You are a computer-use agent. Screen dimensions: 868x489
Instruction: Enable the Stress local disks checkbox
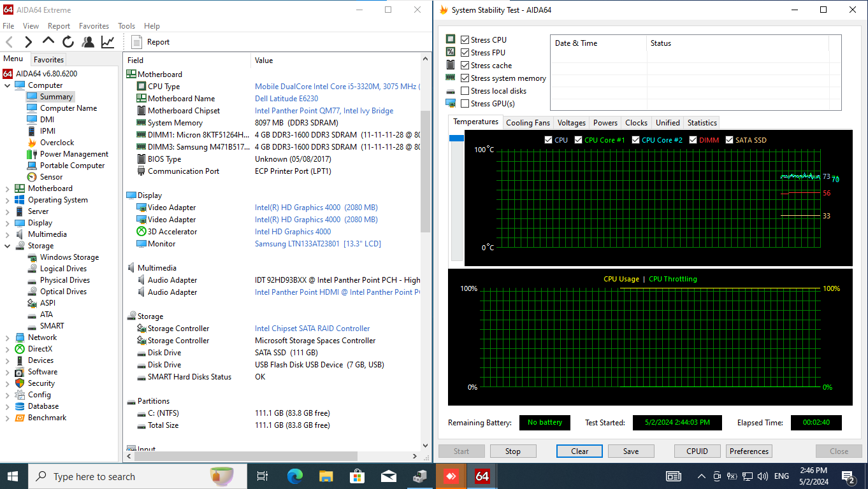point(465,91)
